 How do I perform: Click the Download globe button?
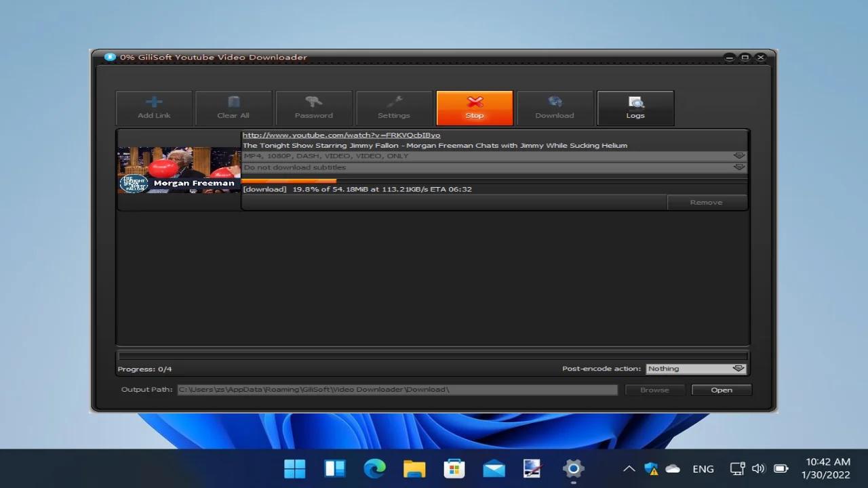(x=555, y=108)
